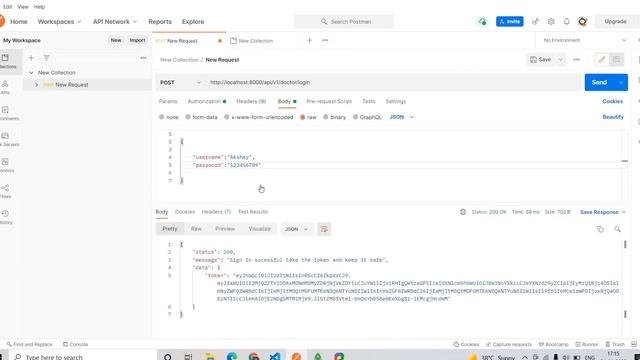Screen dimensions: 640x360
Task: Switch to the Params tab
Action: tap(168, 101)
